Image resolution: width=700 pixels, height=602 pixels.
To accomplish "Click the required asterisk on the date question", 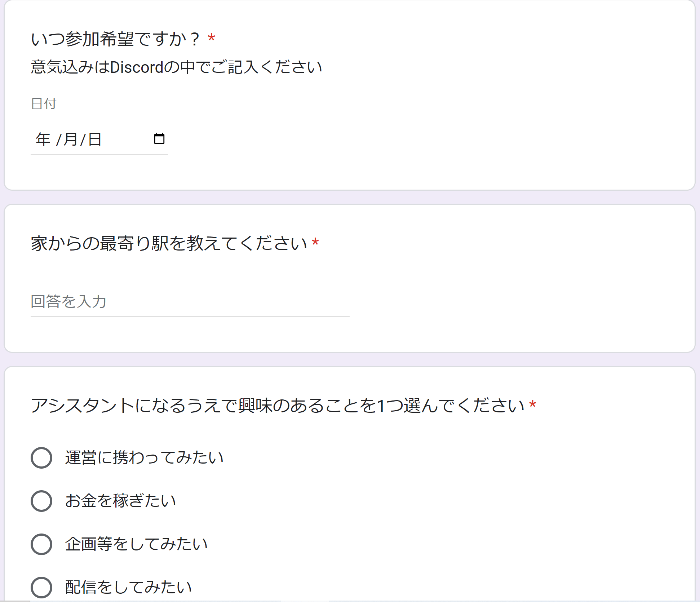I will (x=211, y=38).
